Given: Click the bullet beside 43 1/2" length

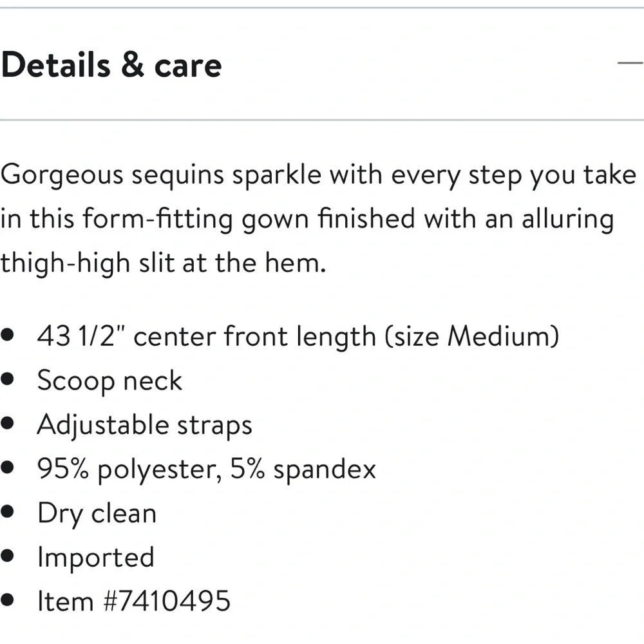Looking at the screenshot, I should (x=7, y=335).
